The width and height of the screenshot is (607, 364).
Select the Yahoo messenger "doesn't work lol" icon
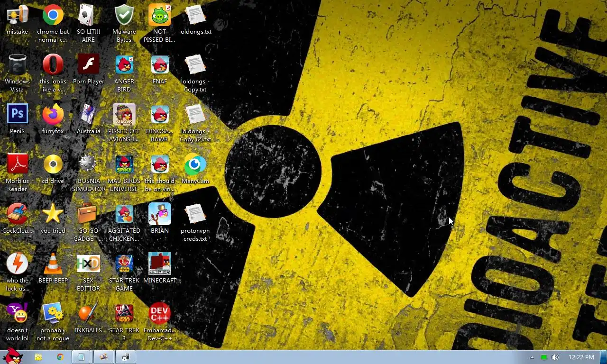click(17, 322)
